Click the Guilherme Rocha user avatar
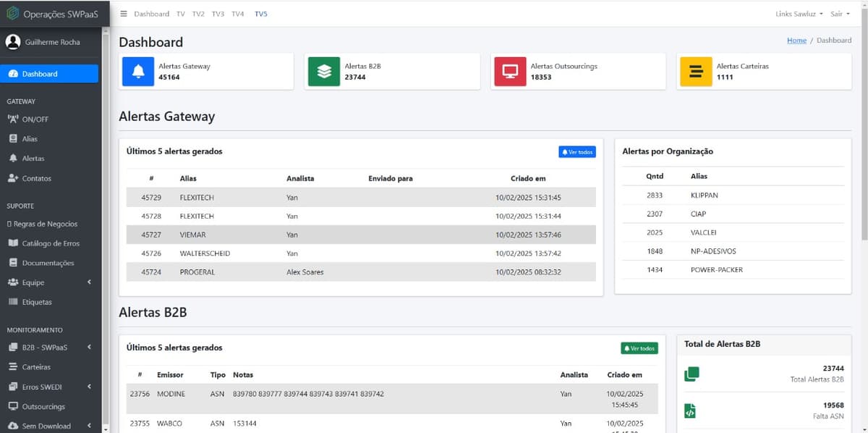The image size is (868, 433). click(13, 42)
